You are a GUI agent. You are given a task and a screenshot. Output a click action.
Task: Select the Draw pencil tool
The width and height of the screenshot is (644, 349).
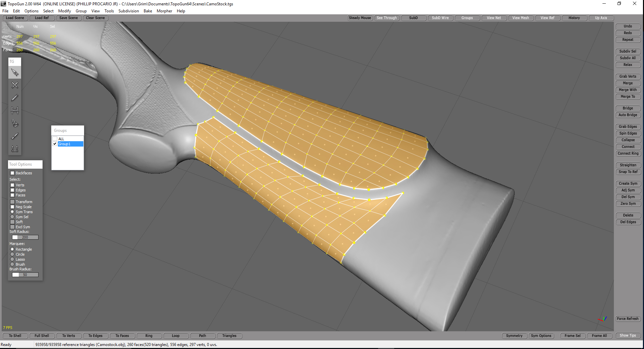pyautogui.click(x=15, y=98)
